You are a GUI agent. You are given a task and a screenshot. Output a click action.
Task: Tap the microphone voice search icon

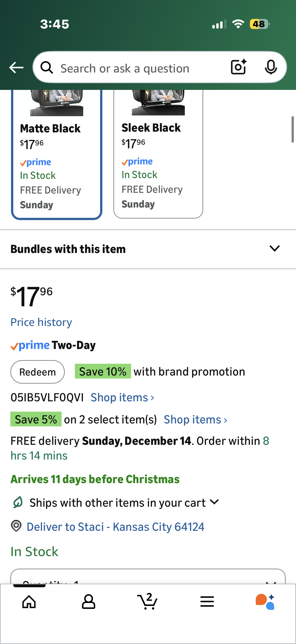pos(270,67)
